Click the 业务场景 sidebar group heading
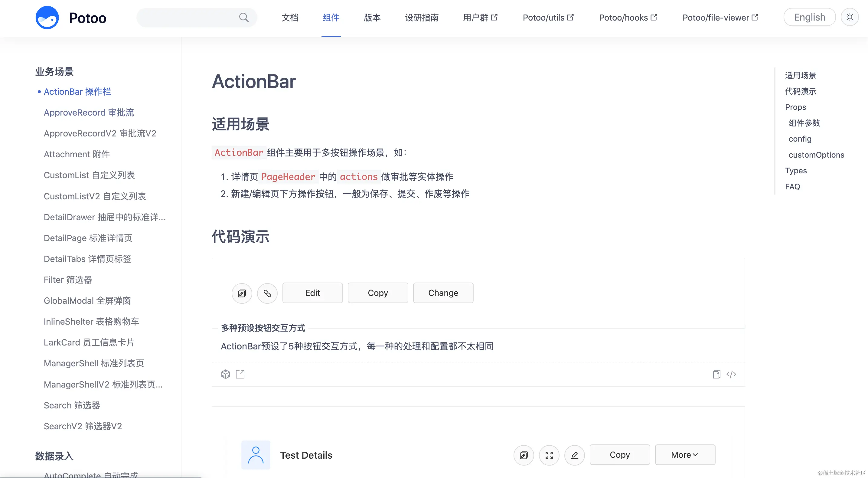Image resolution: width=868 pixels, height=478 pixels. coord(54,71)
